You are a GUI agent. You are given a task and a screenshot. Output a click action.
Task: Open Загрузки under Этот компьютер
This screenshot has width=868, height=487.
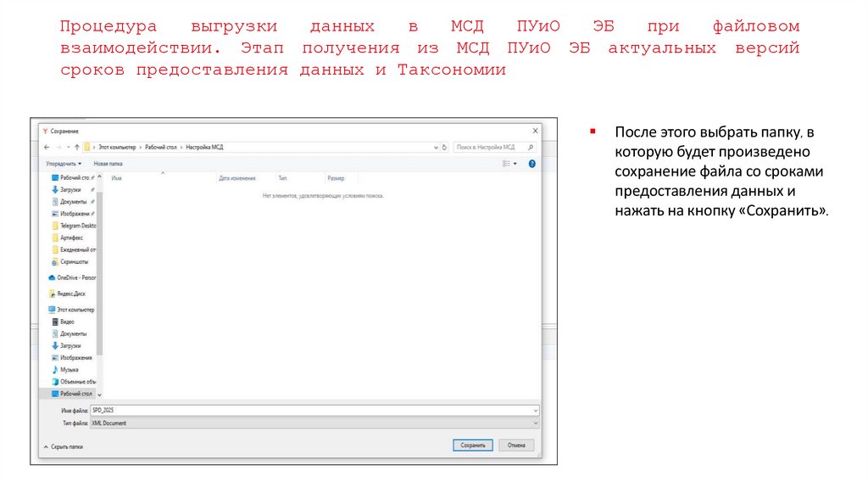pyautogui.click(x=66, y=345)
